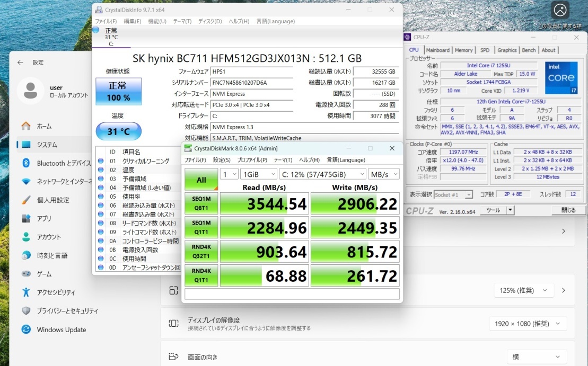Screen dimensions: 588x366
Task: Open Bluetooth and devices settings icon
Action: pyautogui.click(x=26, y=163)
